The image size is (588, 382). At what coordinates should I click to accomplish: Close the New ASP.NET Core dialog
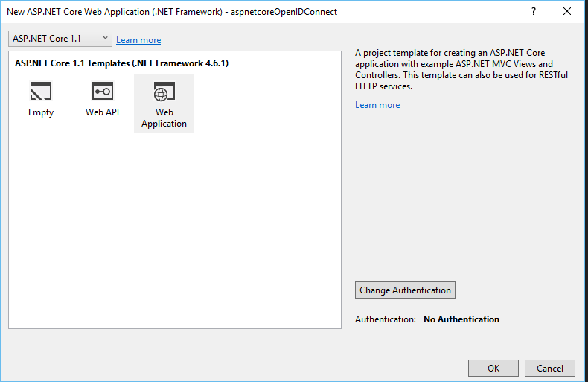[567, 11]
